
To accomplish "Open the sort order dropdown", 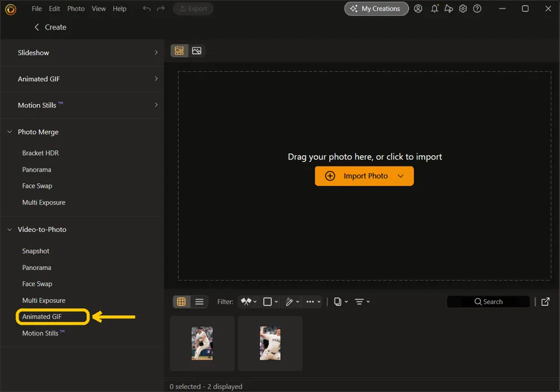I will (x=362, y=302).
